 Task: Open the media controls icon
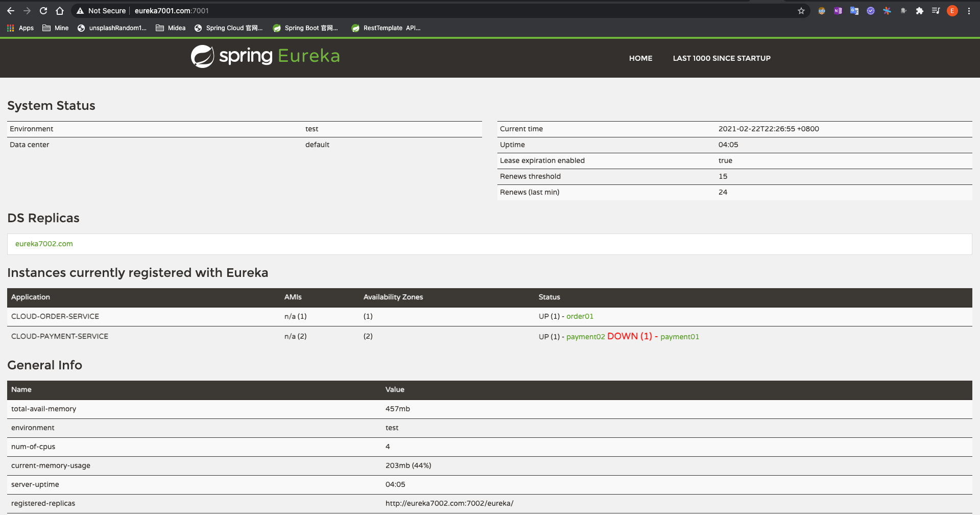[936, 11]
